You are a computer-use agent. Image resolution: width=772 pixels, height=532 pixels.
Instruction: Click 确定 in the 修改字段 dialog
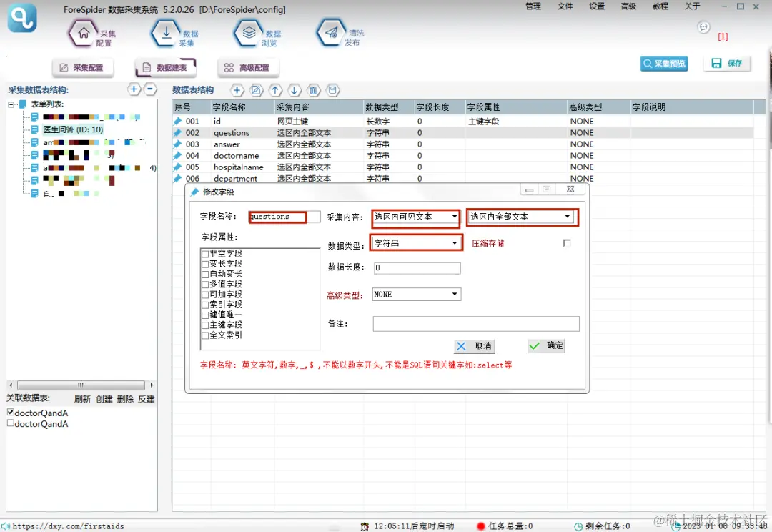(546, 346)
